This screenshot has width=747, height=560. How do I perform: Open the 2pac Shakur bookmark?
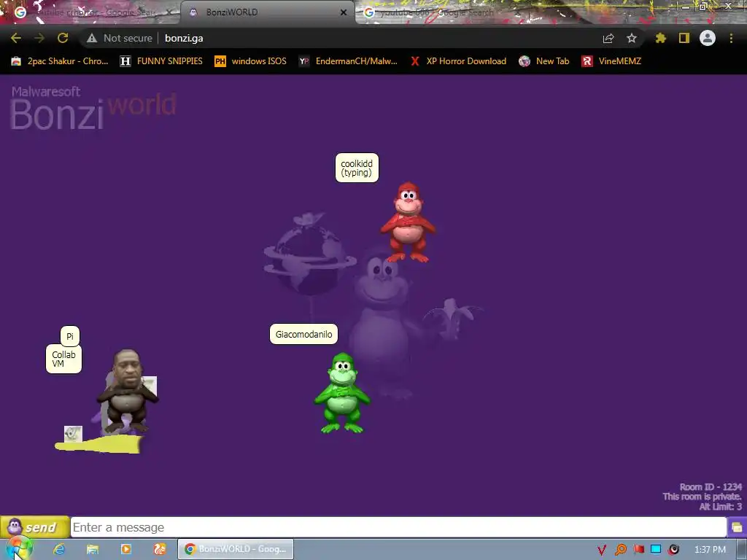tap(60, 61)
